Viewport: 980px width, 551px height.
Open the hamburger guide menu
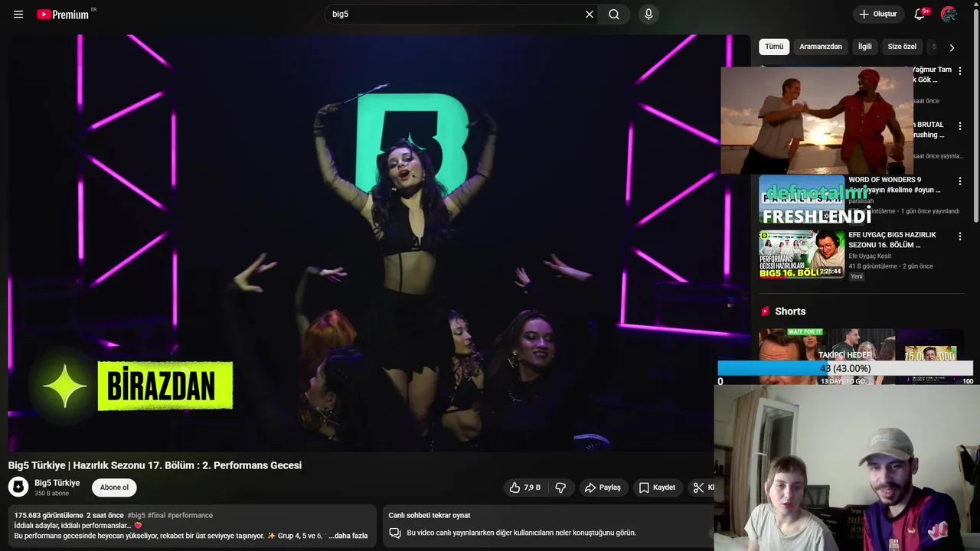[x=18, y=15]
